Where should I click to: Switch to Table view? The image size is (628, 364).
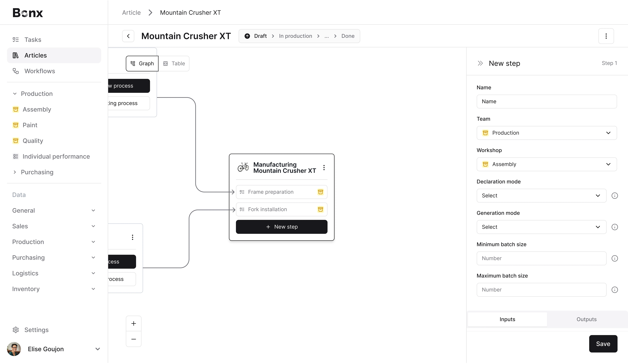pos(174,64)
